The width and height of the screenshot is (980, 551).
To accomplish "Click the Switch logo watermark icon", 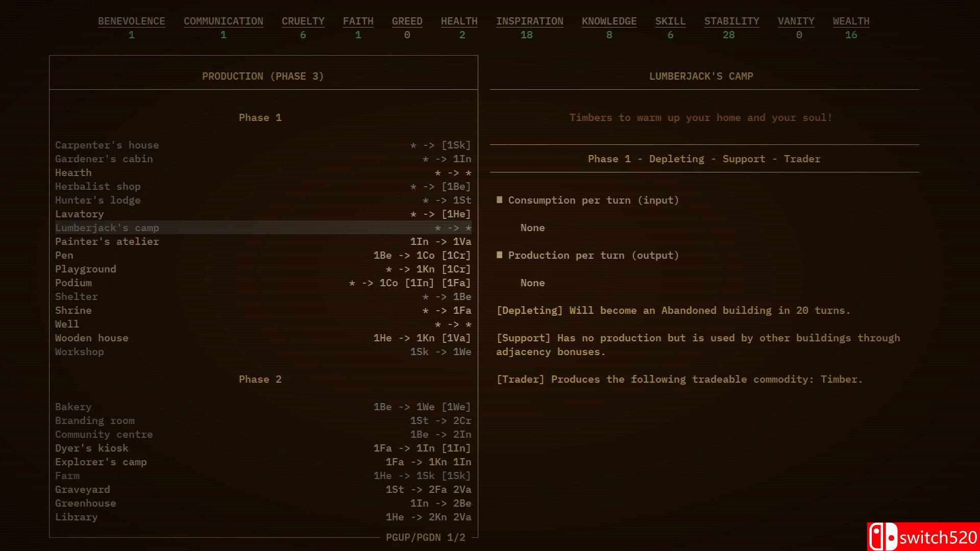I will [883, 537].
